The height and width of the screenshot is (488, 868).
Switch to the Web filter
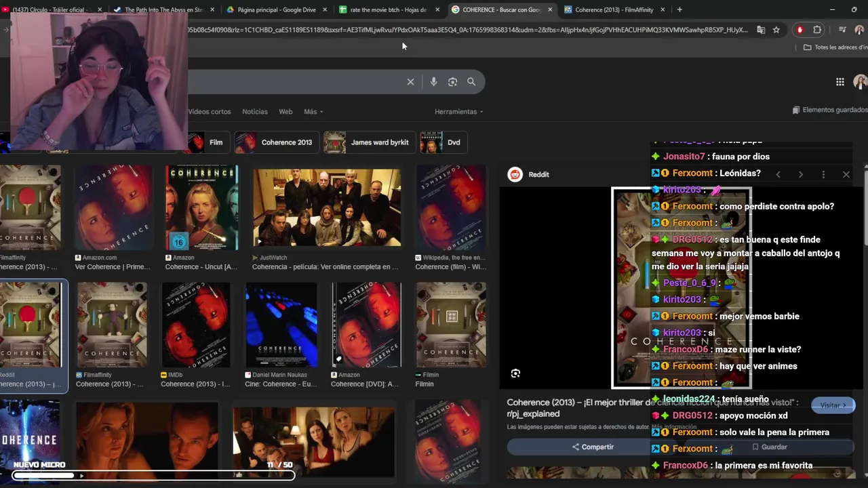click(x=285, y=111)
